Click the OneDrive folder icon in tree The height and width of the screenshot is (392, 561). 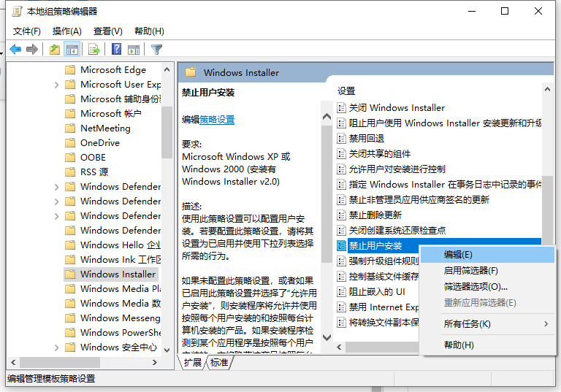tap(70, 143)
